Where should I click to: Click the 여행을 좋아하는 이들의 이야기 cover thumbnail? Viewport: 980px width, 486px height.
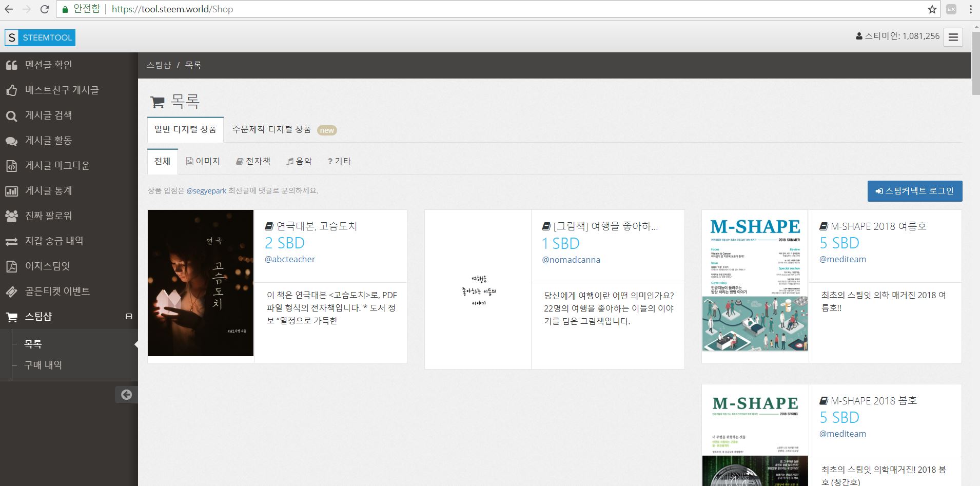(478, 289)
